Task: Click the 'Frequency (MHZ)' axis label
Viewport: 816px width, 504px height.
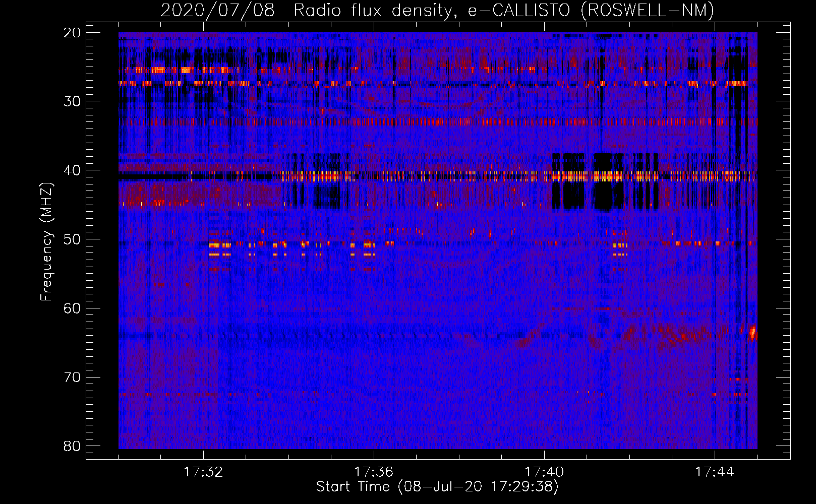Action: pyautogui.click(x=46, y=242)
